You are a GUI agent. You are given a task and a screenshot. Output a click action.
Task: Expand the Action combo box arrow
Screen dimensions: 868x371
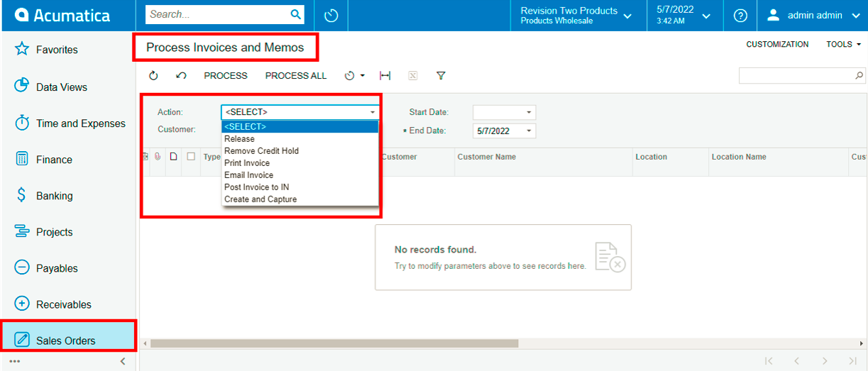click(372, 112)
